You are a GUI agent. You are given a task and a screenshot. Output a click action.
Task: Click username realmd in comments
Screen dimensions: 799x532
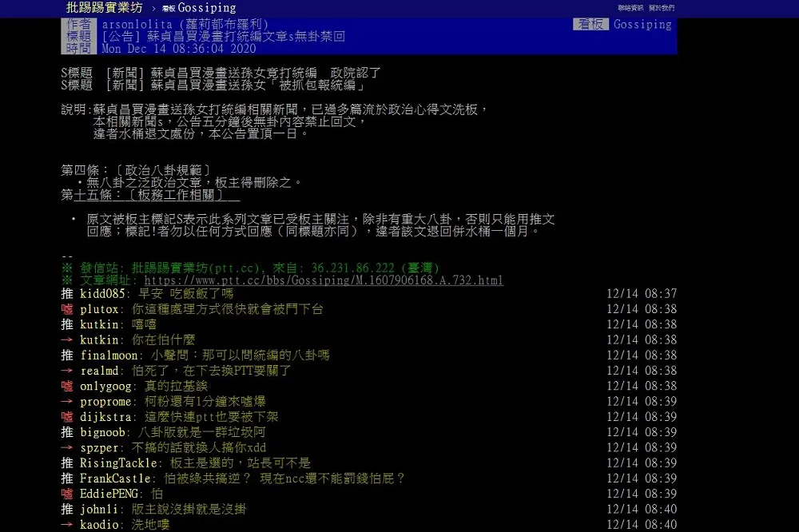[99, 371]
